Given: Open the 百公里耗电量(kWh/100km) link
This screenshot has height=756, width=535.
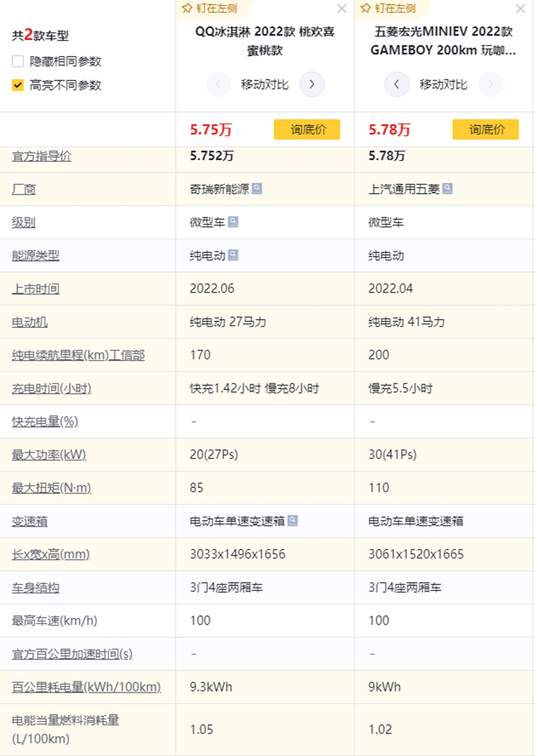Looking at the screenshot, I should 86,687.
